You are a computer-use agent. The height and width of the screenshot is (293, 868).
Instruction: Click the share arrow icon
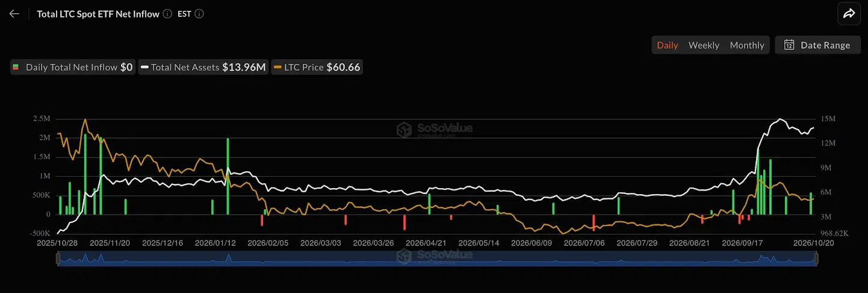(x=849, y=14)
